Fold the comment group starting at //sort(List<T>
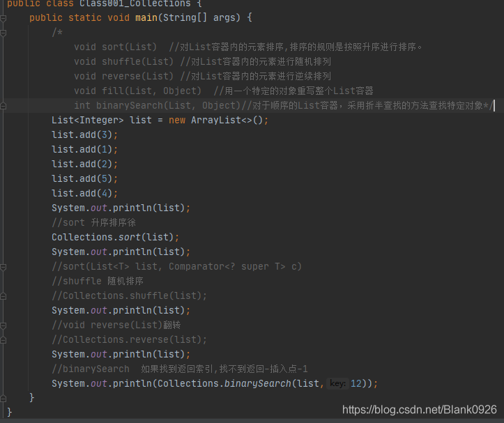Image resolution: width=504 pixels, height=423 pixels. click(x=3, y=267)
